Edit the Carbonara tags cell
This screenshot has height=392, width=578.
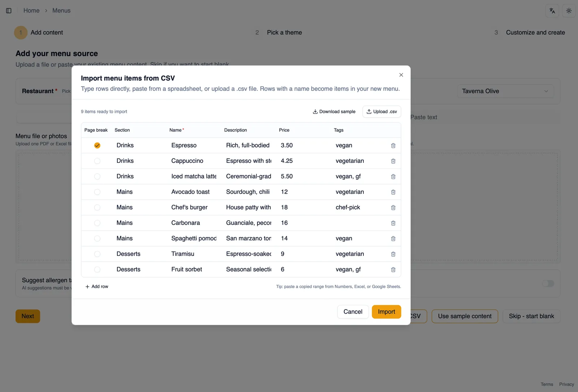point(358,223)
